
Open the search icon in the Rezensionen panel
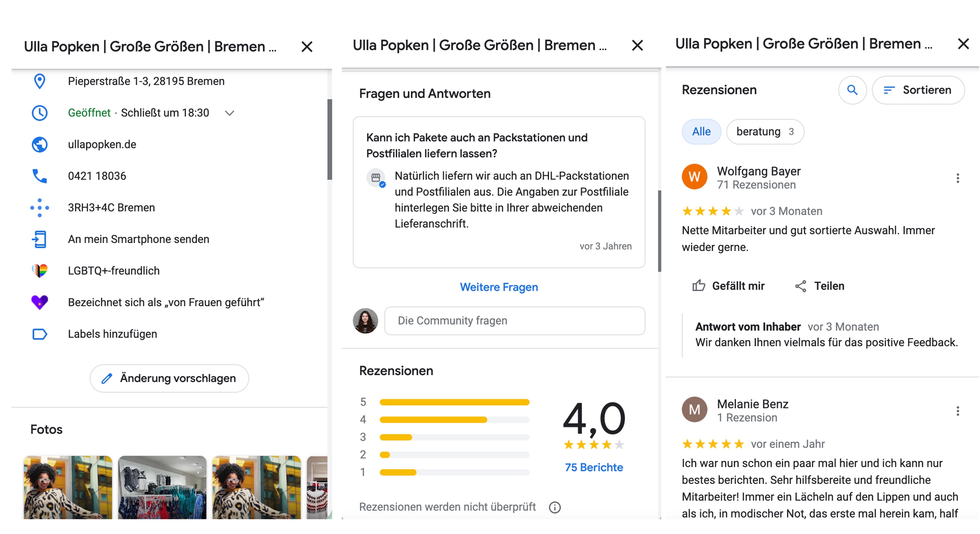click(x=852, y=90)
